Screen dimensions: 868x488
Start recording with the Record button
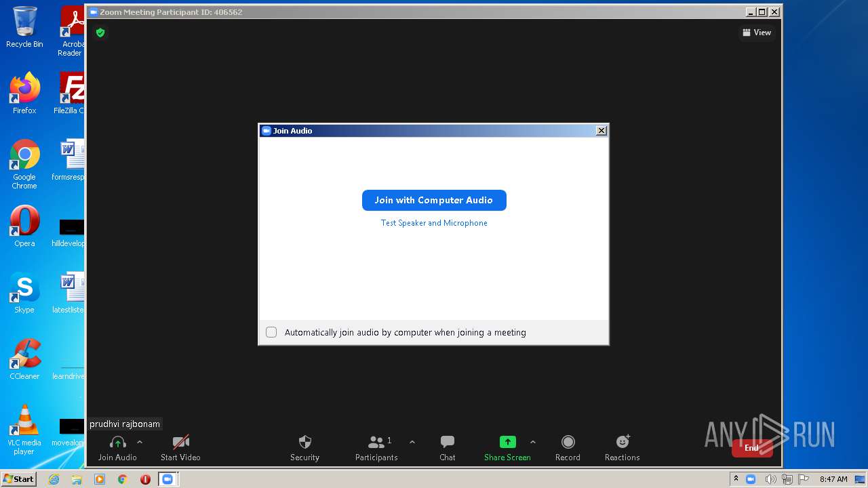pyautogui.click(x=568, y=447)
